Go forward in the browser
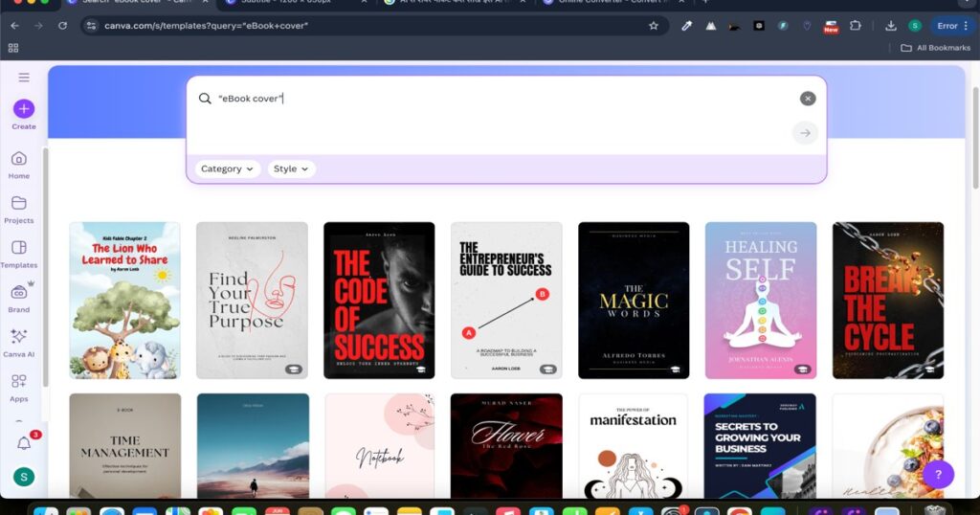This screenshot has height=515, width=980. [x=38, y=26]
